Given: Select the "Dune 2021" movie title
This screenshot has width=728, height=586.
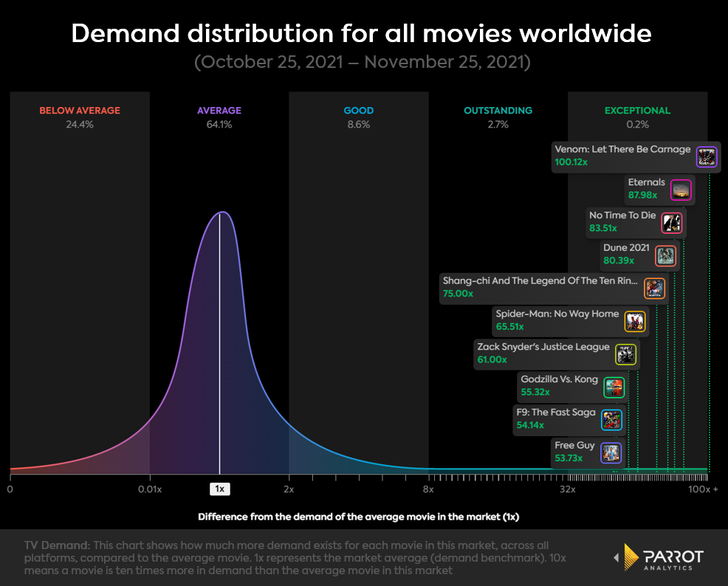Looking at the screenshot, I should click(x=626, y=248).
